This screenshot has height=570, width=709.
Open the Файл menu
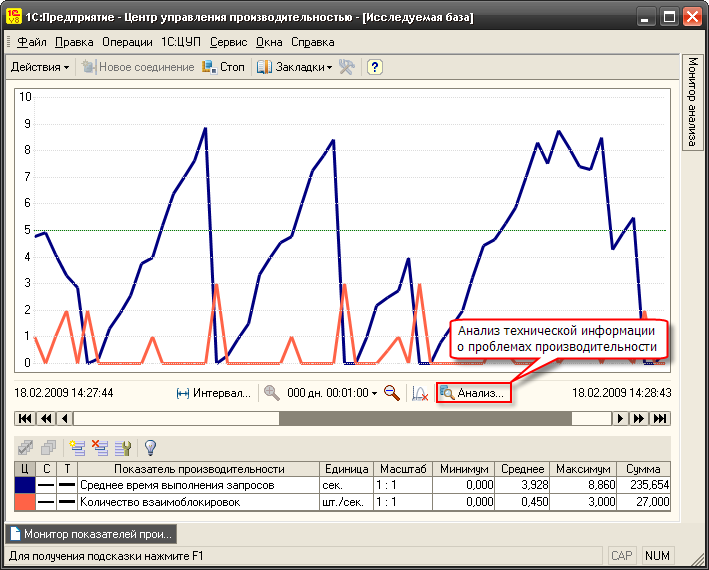[32, 42]
